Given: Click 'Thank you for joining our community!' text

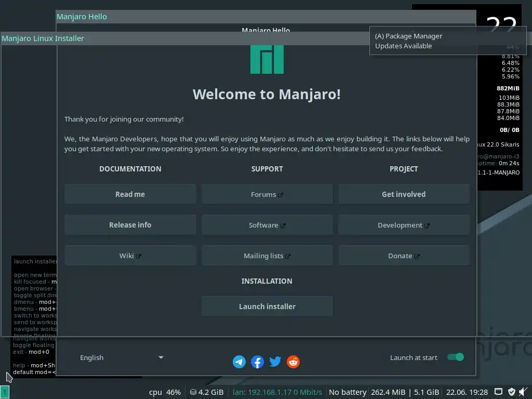Looking at the screenshot, I should tap(124, 119).
